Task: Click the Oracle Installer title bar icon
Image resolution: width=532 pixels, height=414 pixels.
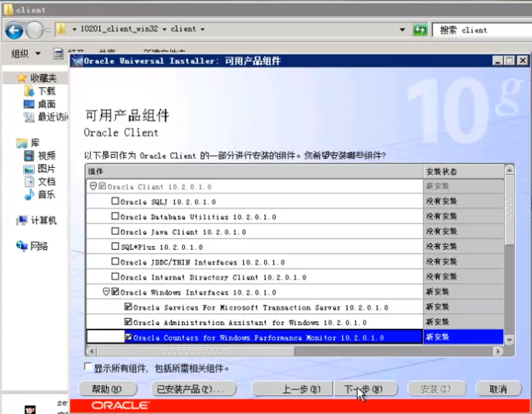Action: (77, 61)
